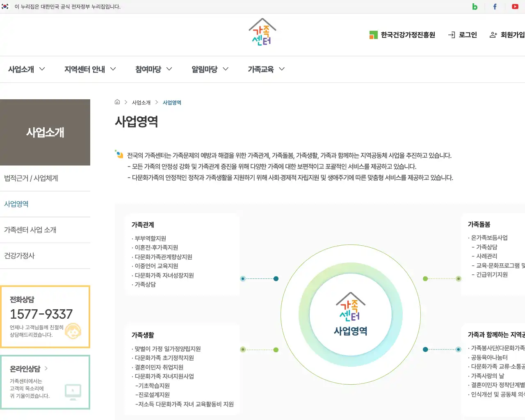Click the 회원가입 person-plus icon
Image resolution: width=525 pixels, height=420 pixels.
[x=493, y=35]
